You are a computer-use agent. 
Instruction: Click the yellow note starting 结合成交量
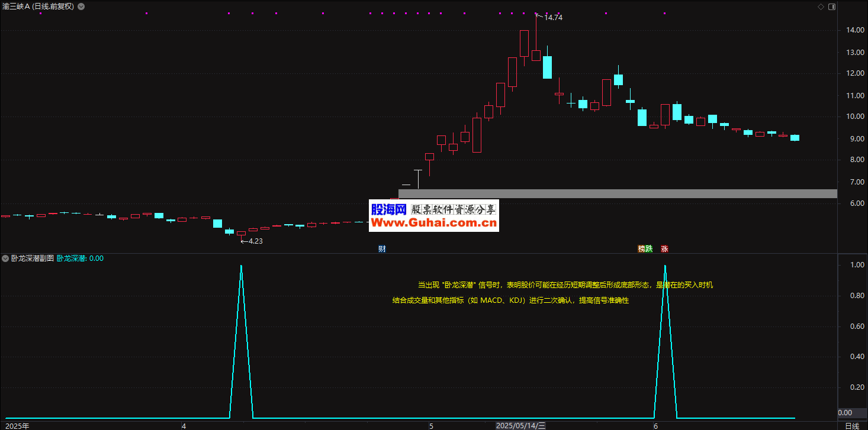510,300
